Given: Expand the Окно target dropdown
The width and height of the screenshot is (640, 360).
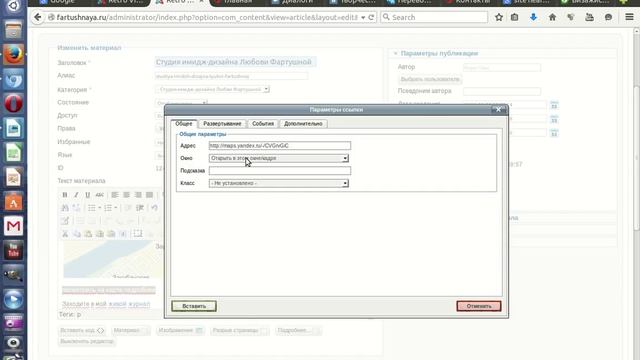Looking at the screenshot, I should pyautogui.click(x=345, y=158).
